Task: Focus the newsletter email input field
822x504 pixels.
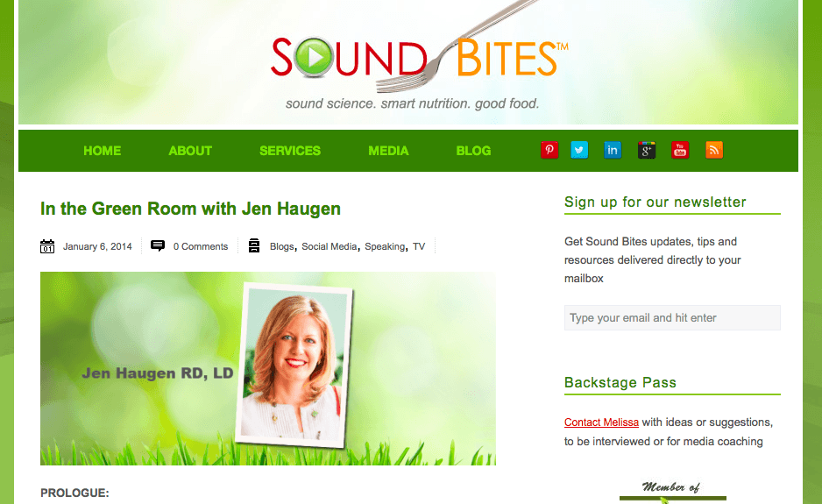Action: tap(672, 318)
